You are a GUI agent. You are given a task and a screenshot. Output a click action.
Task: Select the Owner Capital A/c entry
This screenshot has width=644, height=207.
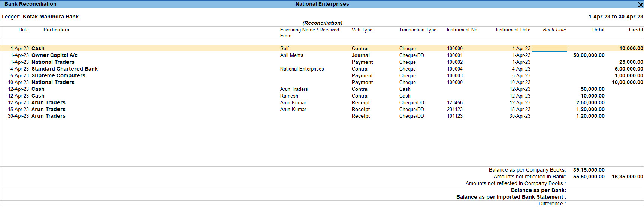[x=322, y=55]
